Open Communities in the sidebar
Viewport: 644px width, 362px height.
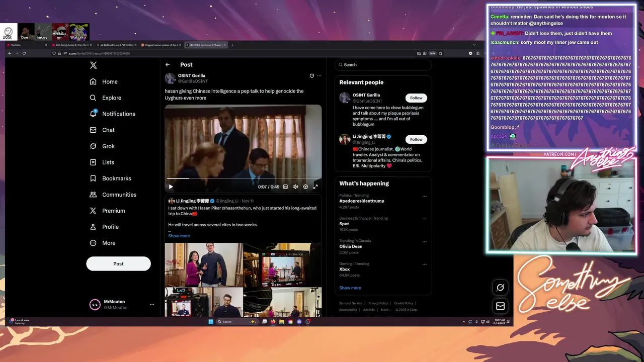point(113,195)
